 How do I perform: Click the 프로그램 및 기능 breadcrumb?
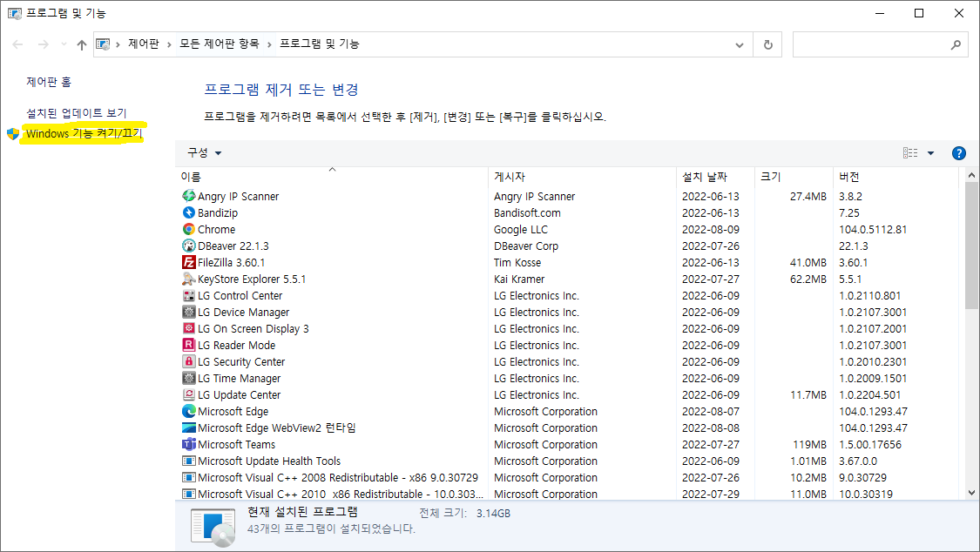coord(320,44)
